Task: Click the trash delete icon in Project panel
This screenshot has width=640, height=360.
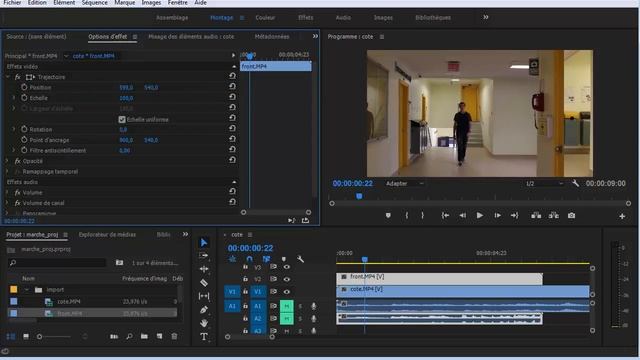Action: click(x=174, y=336)
